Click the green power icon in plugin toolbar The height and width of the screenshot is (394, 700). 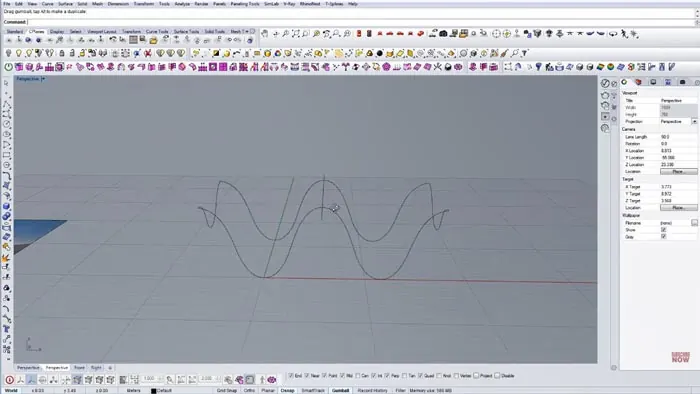(8, 67)
